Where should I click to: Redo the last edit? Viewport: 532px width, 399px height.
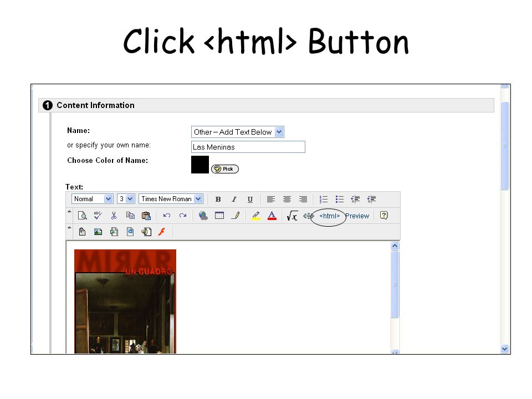[x=183, y=216]
